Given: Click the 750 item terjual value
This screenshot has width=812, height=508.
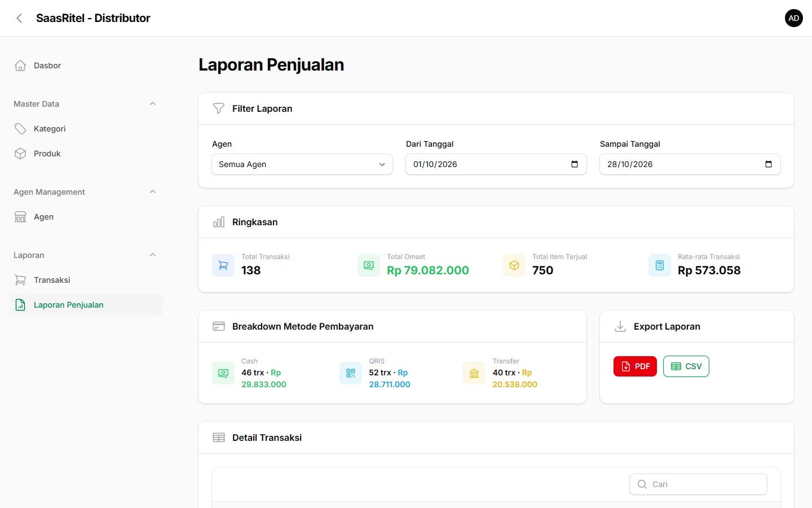Looking at the screenshot, I should coord(542,270).
